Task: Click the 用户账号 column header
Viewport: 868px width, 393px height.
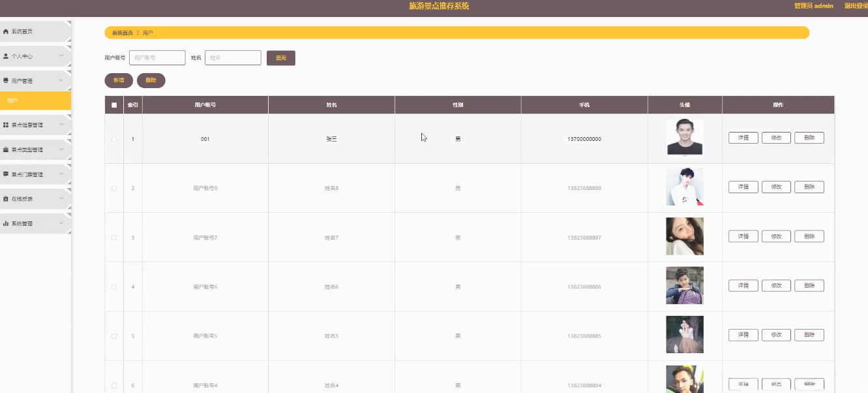Action: pos(205,105)
